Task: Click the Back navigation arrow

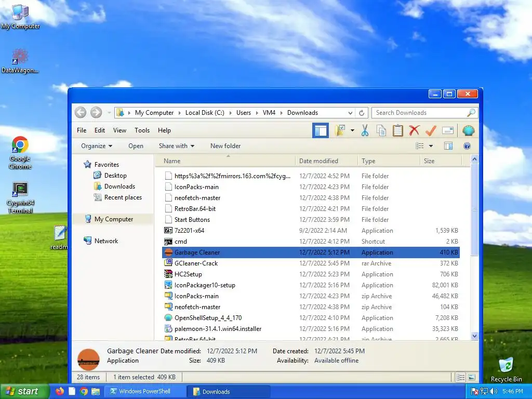Action: (x=81, y=113)
